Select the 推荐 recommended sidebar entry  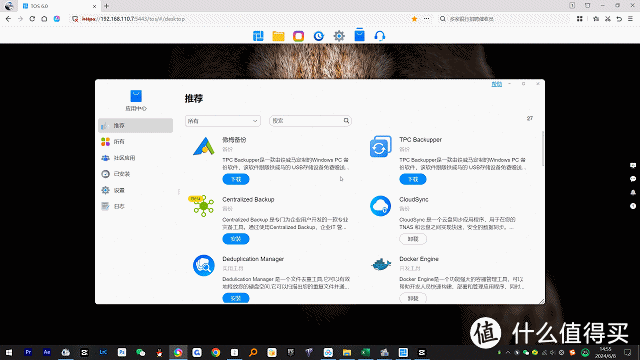click(136, 125)
